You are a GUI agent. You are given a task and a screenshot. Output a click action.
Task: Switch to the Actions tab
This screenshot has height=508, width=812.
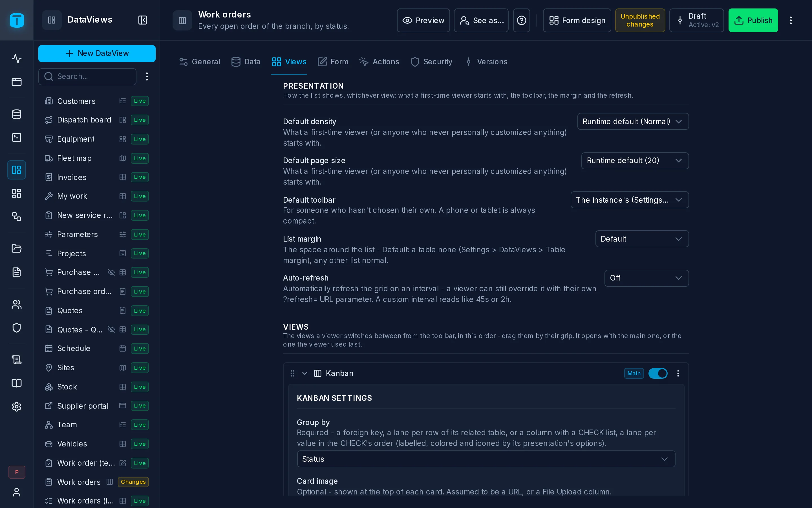[379, 62]
